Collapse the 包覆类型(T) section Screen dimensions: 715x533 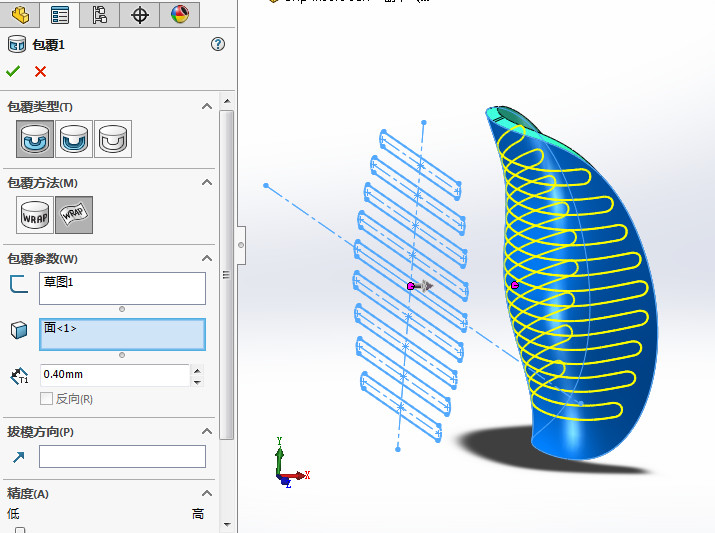(207, 106)
